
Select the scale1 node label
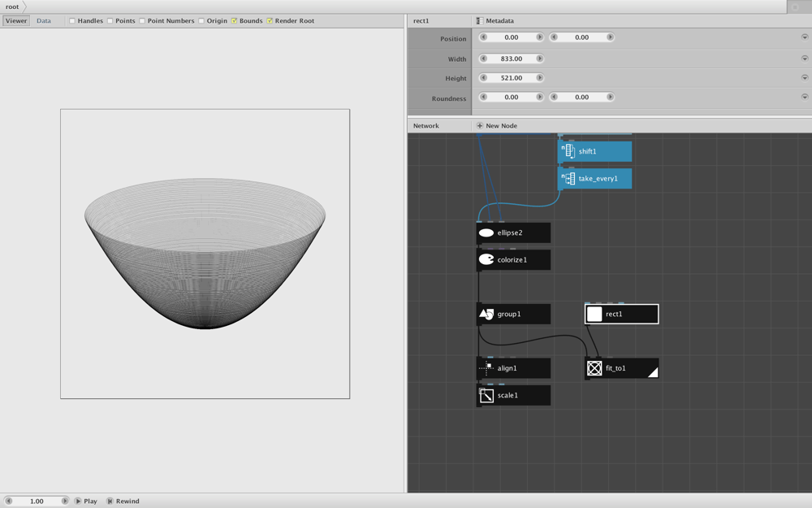pos(508,396)
